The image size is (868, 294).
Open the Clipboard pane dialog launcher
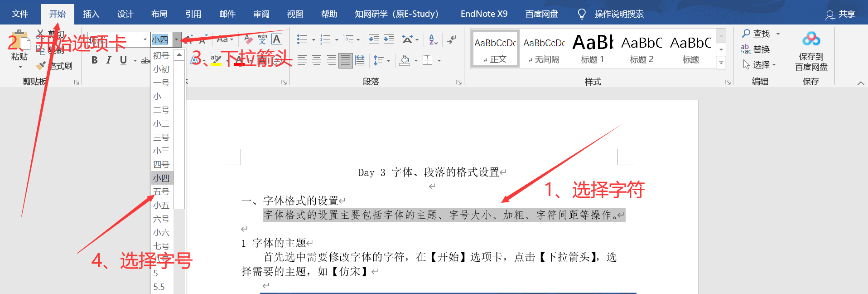(x=77, y=82)
